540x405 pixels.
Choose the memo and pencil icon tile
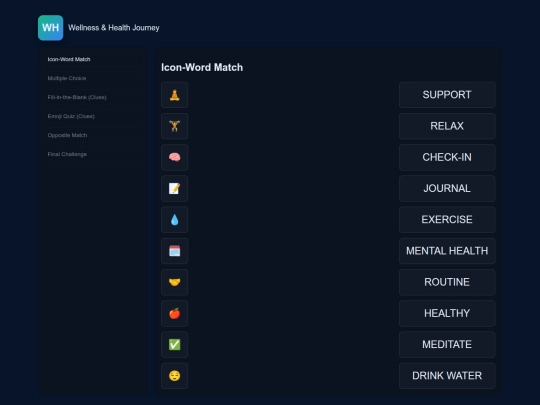coord(175,188)
